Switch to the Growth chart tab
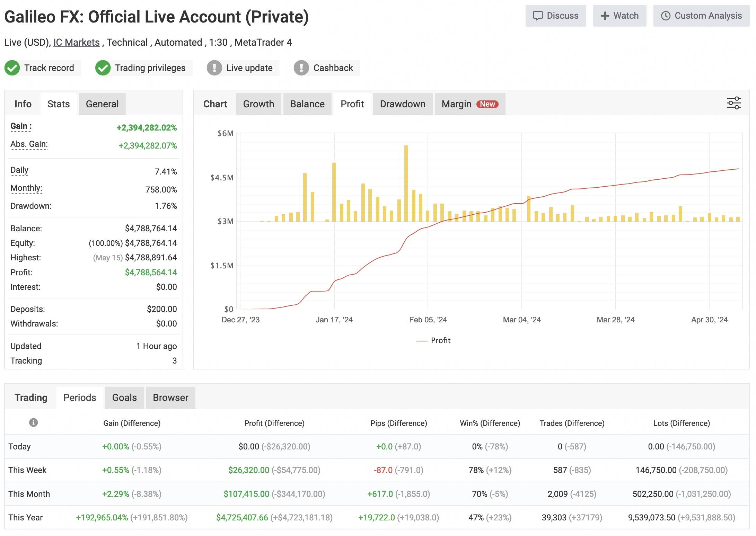This screenshot has height=536, width=756. click(x=258, y=104)
